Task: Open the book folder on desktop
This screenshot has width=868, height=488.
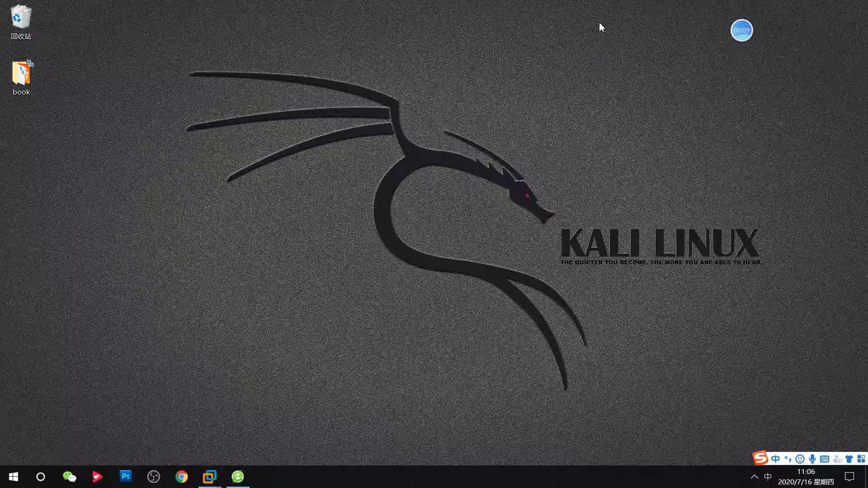Action: click(x=21, y=78)
